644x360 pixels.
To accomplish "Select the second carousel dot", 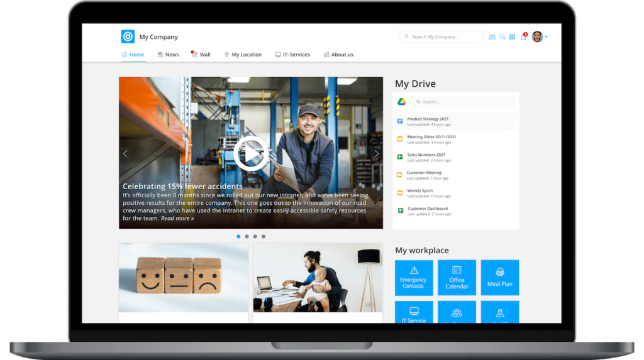I will (247, 236).
